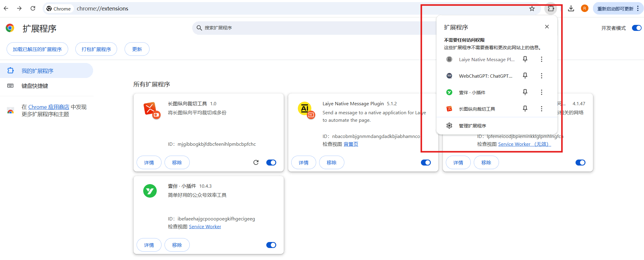The width and height of the screenshot is (644, 260).
Task: Click the Laiye Native Message icon in the popup
Action: pos(449,59)
